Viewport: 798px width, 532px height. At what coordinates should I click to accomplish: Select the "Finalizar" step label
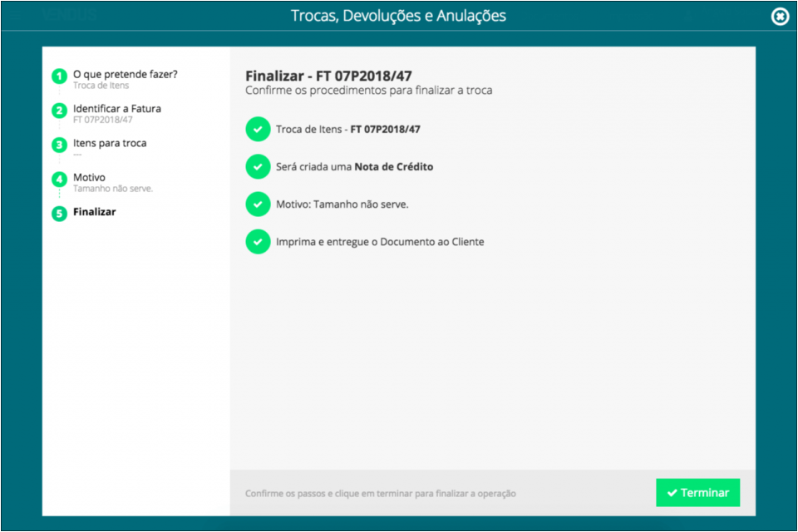pos(95,212)
